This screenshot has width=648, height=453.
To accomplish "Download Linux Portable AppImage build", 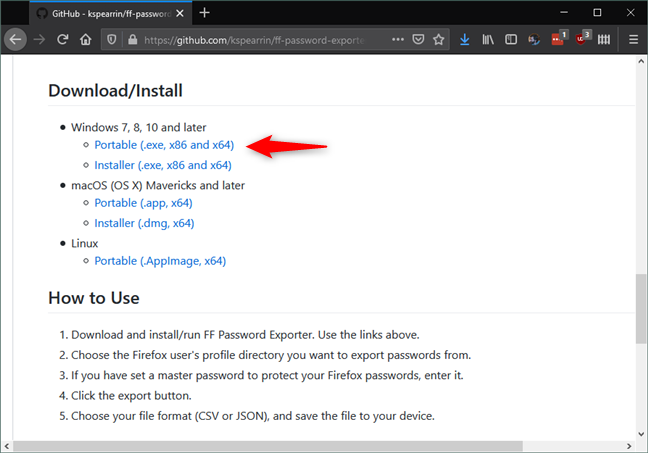I will 160,261.
